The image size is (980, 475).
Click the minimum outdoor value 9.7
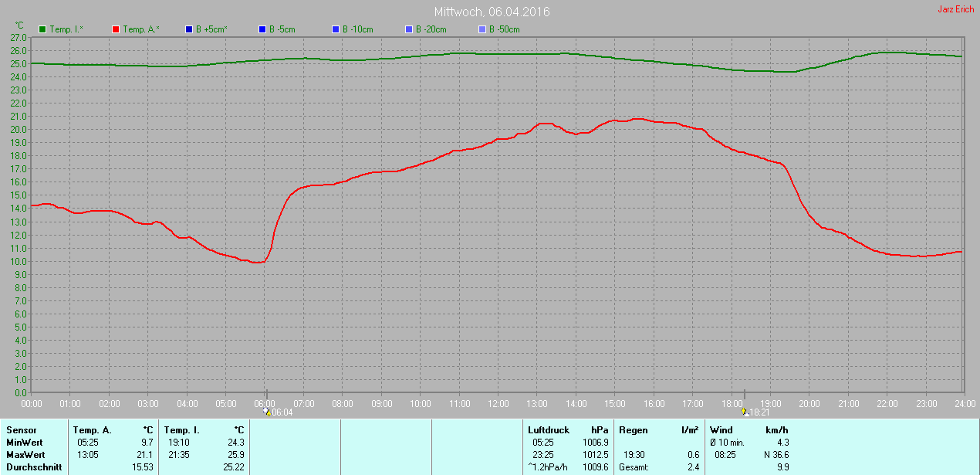(x=147, y=443)
